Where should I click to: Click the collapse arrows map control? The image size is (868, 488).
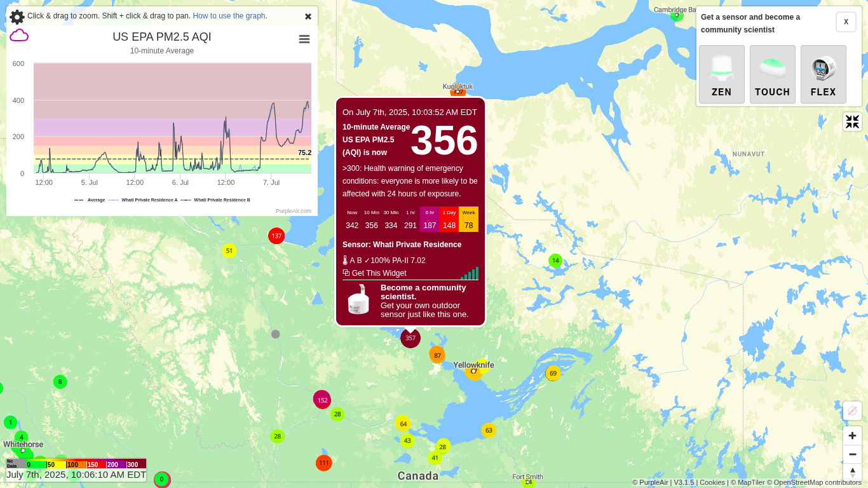(853, 122)
